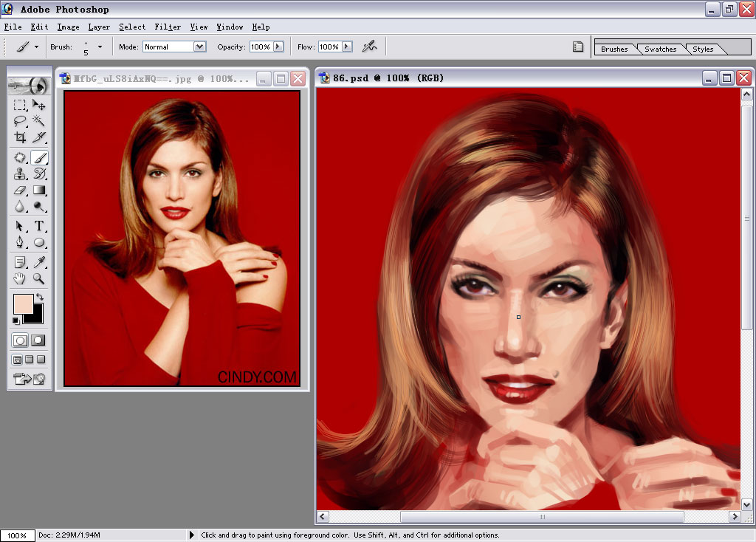Switch to Standard Screen mode
756x542 pixels.
pos(17,360)
